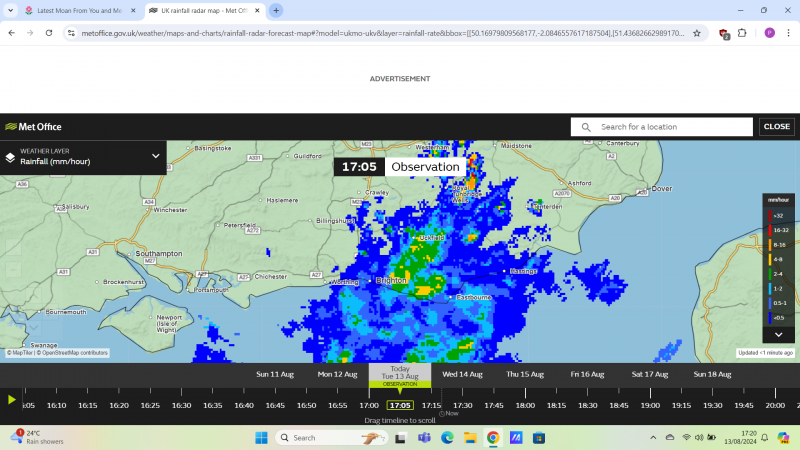This screenshot has width=800, height=450.
Task: Click the Now marker below timeline
Action: tap(449, 414)
